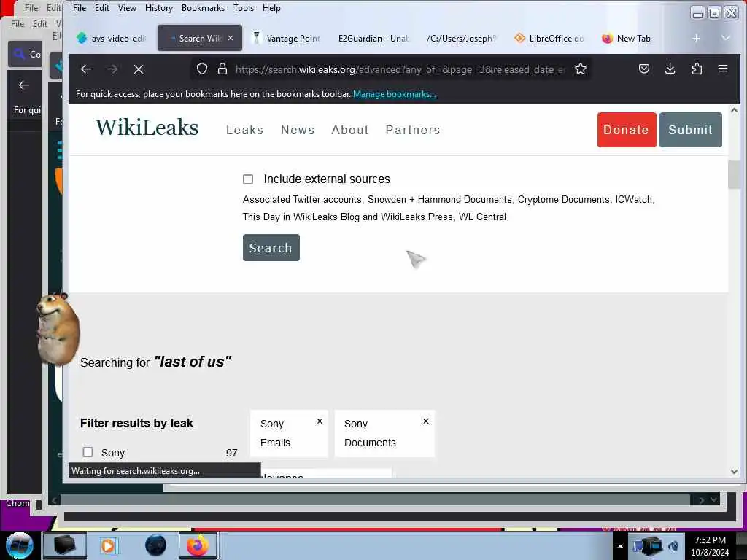Check the Sony leak filter

pos(88,452)
